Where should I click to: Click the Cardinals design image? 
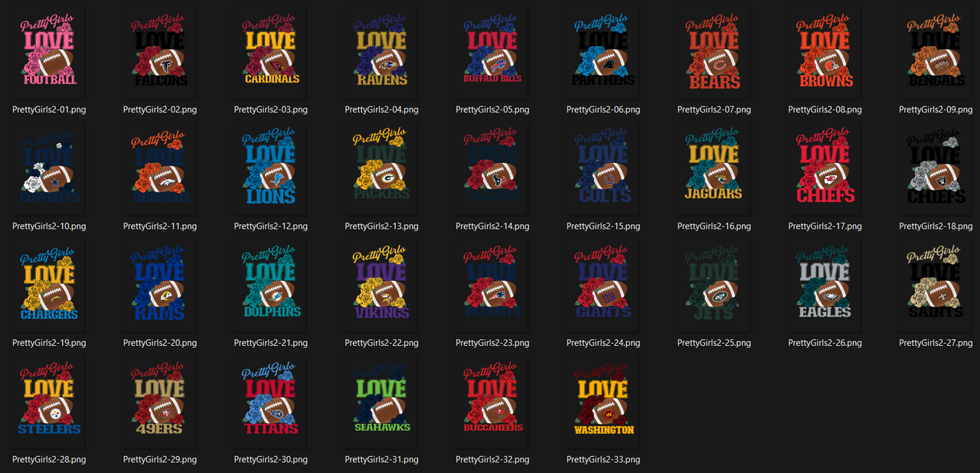(x=271, y=51)
